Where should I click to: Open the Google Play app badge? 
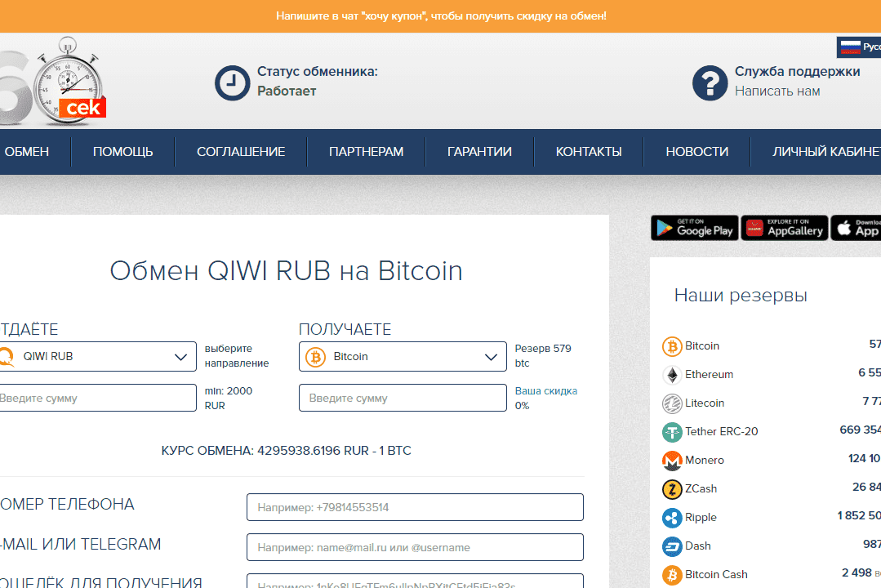(x=694, y=229)
